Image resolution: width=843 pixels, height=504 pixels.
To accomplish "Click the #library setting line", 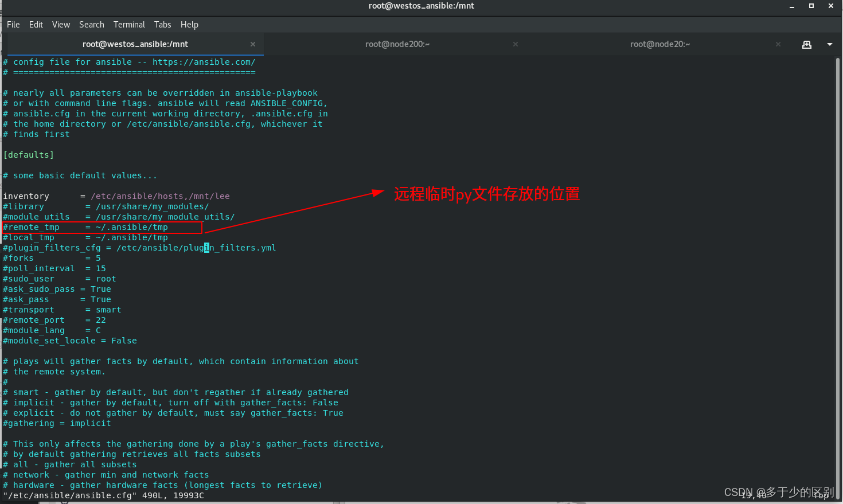I will 106,206.
